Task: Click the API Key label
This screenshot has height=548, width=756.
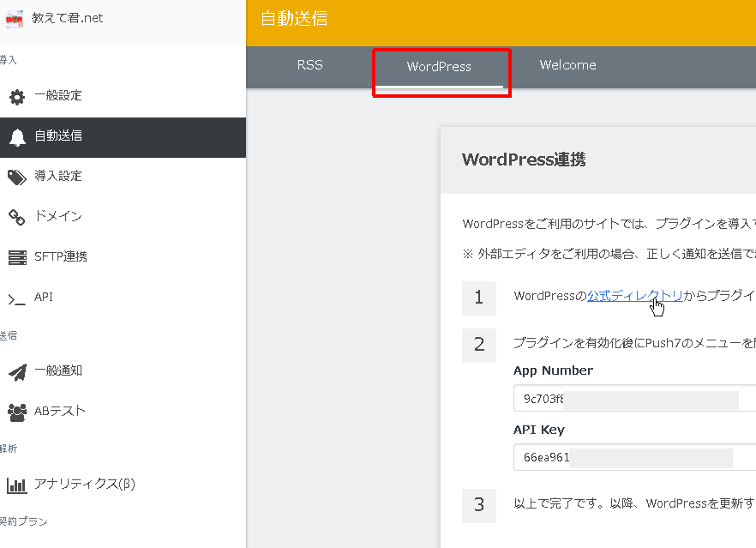Action: [539, 430]
